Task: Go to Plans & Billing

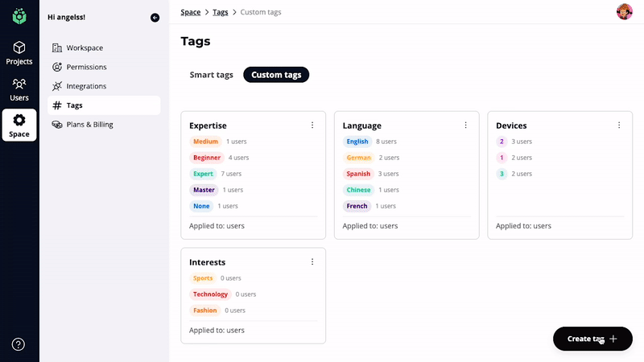Action: pos(89,125)
